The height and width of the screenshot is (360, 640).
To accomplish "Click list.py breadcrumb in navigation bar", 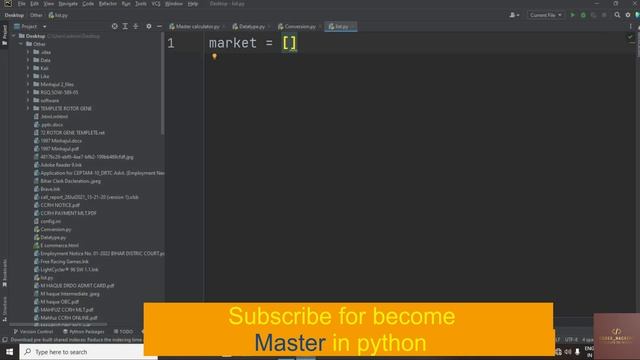I will click(x=58, y=15).
